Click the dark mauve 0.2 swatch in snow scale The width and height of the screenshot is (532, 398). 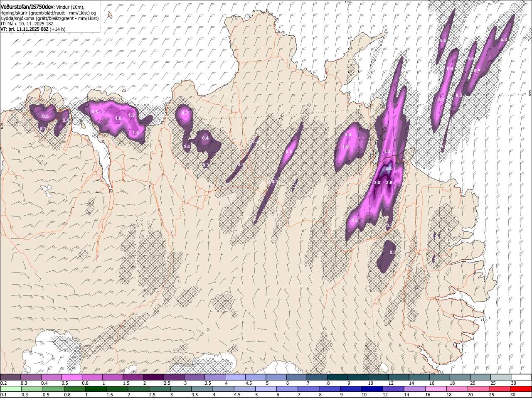pos(10,377)
